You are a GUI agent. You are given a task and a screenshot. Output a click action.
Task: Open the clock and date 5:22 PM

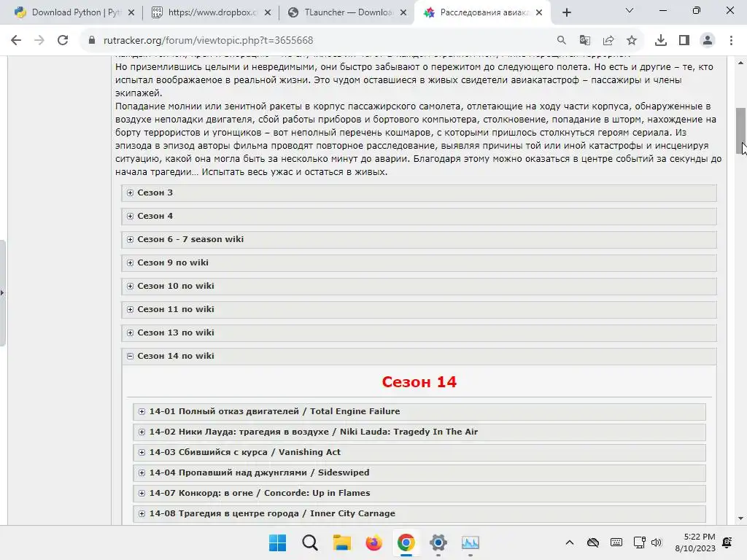pos(695,542)
